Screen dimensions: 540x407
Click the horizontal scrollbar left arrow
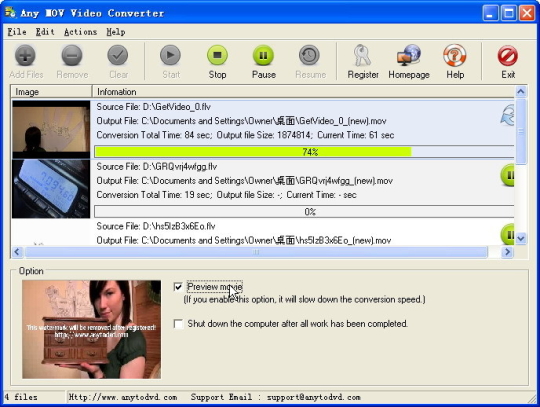coord(17,252)
